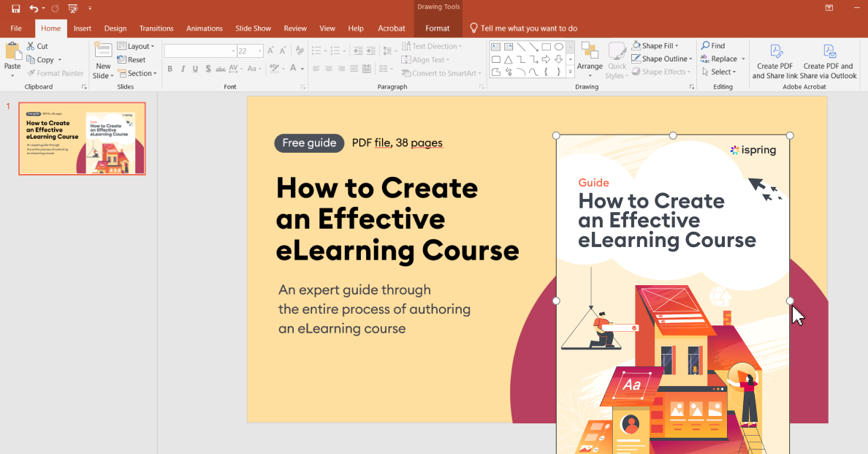Click the scribble freeform shape

[509, 72]
